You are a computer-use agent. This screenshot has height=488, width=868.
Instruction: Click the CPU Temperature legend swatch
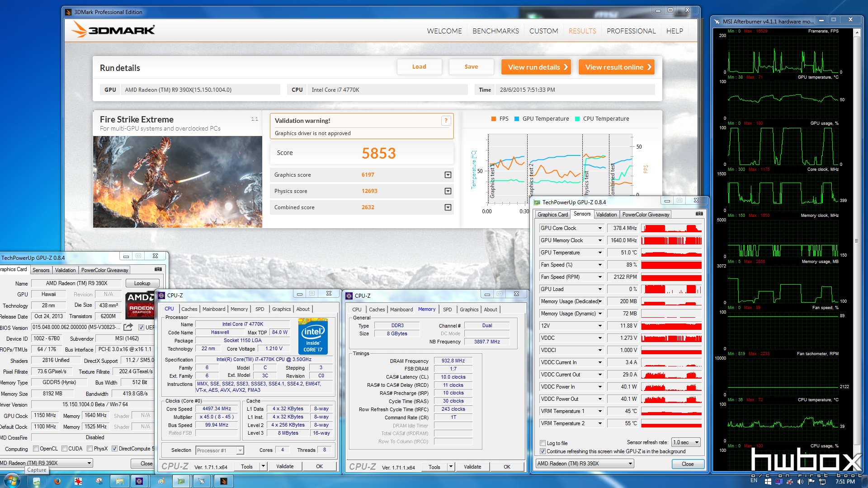click(x=577, y=119)
